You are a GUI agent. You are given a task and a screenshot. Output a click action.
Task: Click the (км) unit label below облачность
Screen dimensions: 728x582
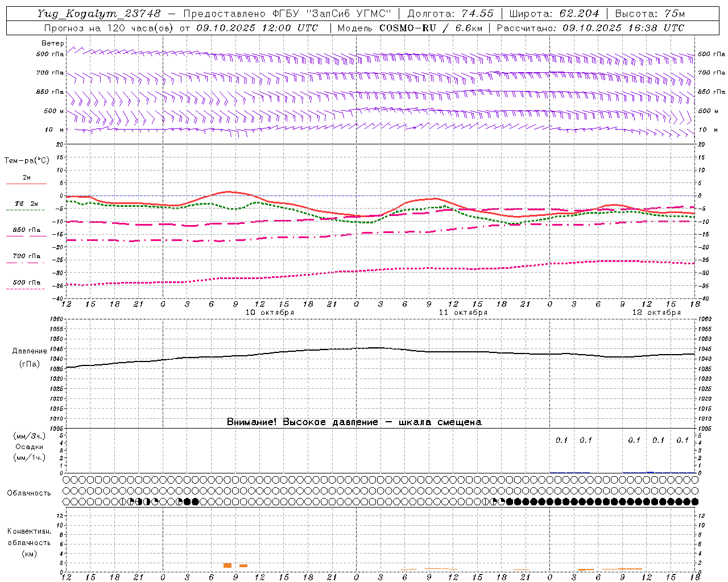[x=30, y=554]
